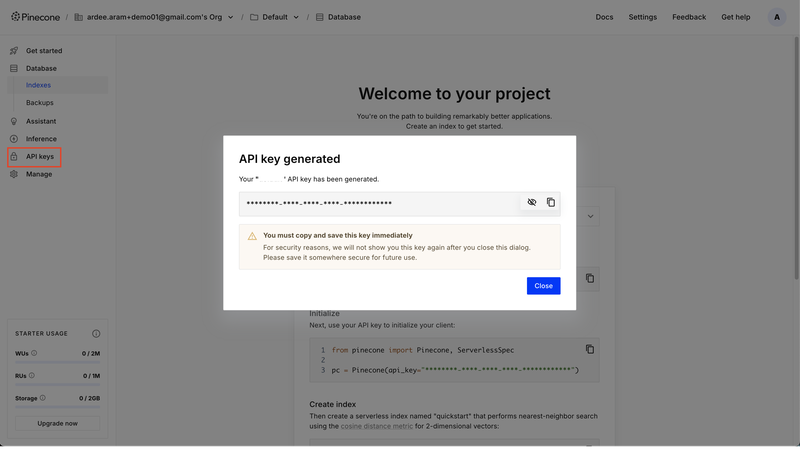Open Settings in the top bar
Screen dimensions: 800x472
coord(642,17)
